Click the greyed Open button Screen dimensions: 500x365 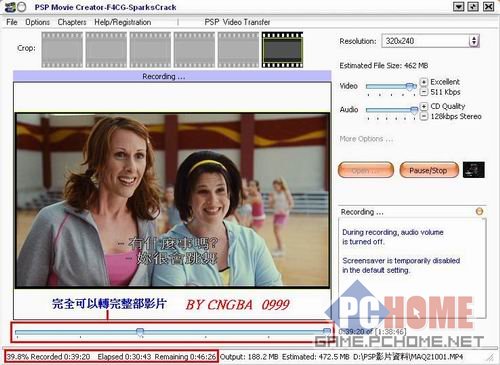[366, 170]
